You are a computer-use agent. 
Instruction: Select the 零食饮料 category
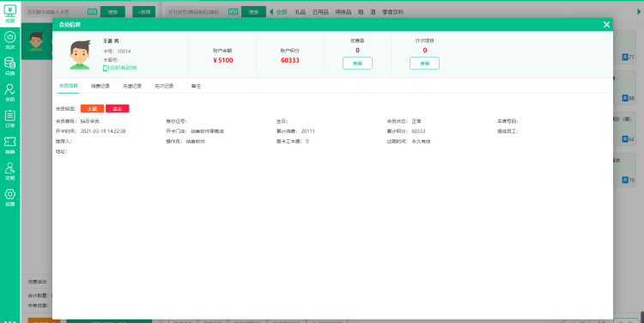tap(392, 12)
